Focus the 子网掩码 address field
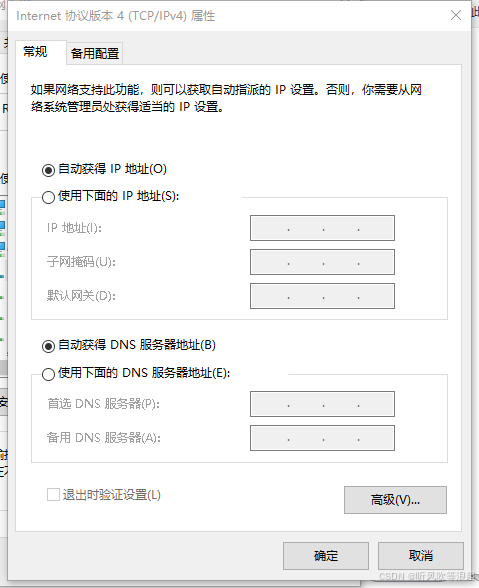Viewport: 479px width, 588px height. tap(322, 262)
